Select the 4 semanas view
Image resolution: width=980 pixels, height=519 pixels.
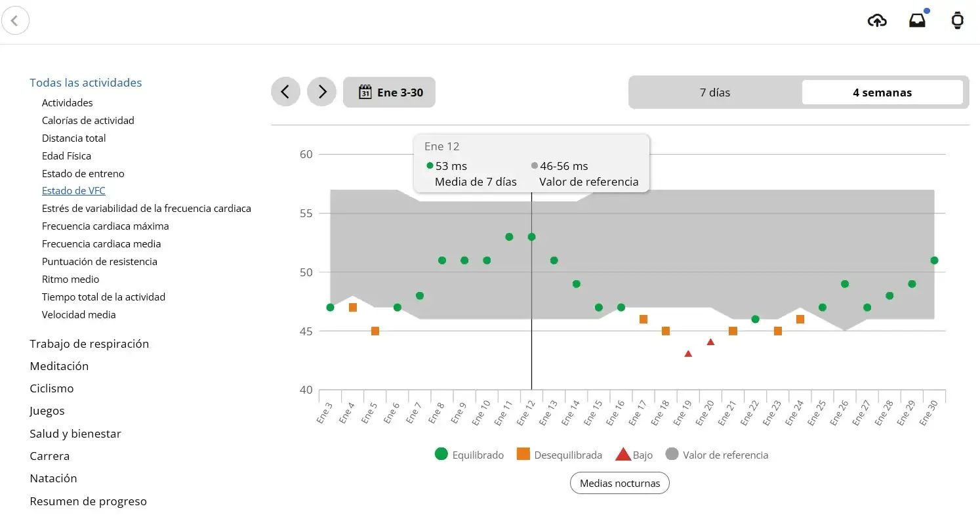point(882,93)
